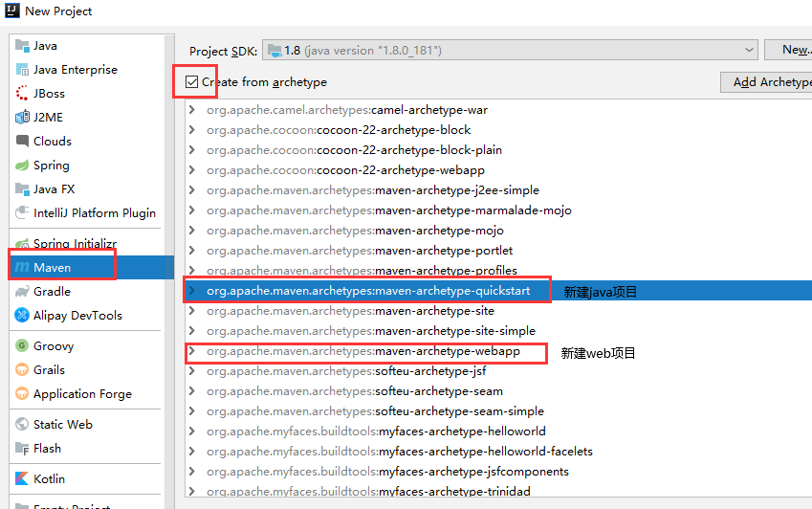Select the Java project type icon
Image resolution: width=812 pixels, height=509 pixels.
[22, 46]
